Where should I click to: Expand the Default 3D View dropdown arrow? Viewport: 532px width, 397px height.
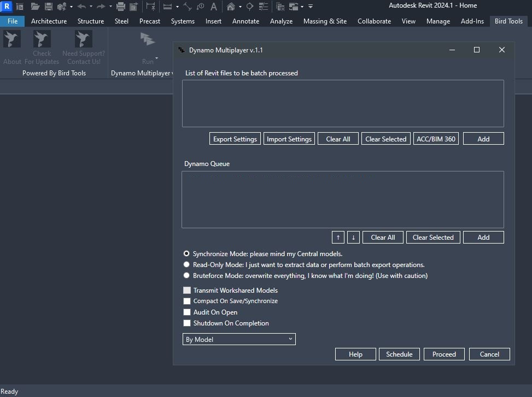point(240,7)
